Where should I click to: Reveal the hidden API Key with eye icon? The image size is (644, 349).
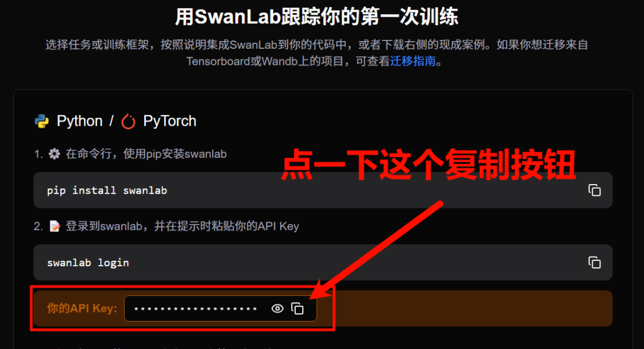coord(278,309)
